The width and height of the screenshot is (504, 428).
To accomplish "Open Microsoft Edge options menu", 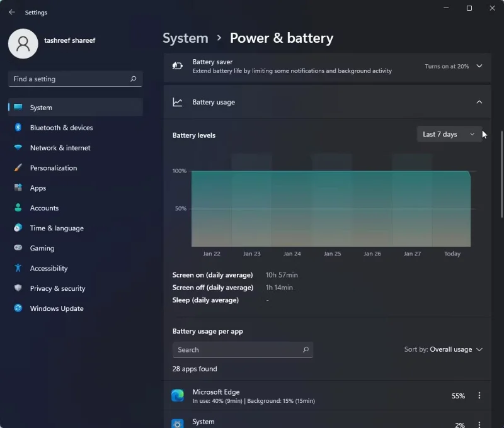I will pyautogui.click(x=479, y=395).
